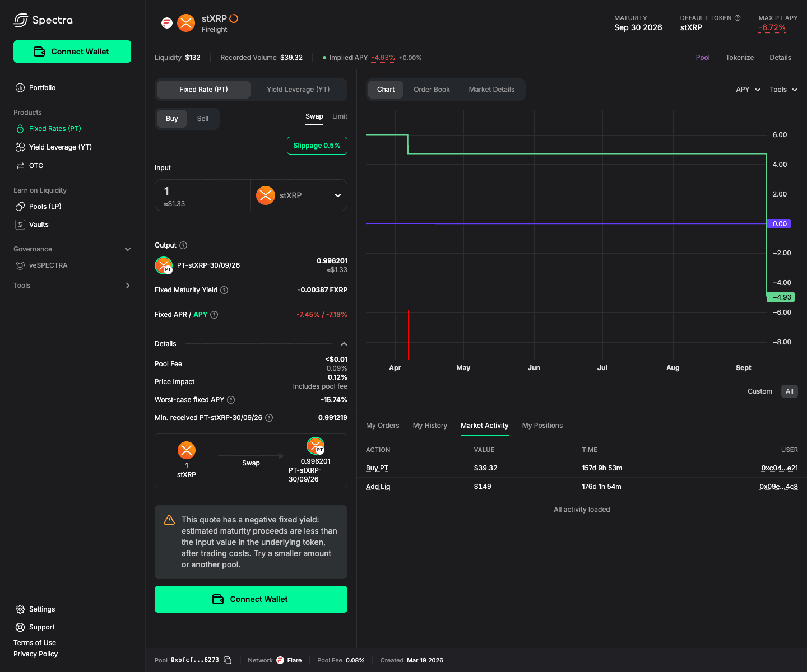Image resolution: width=807 pixels, height=672 pixels.
Task: Click the top Connect Wallet button
Action: tap(72, 52)
